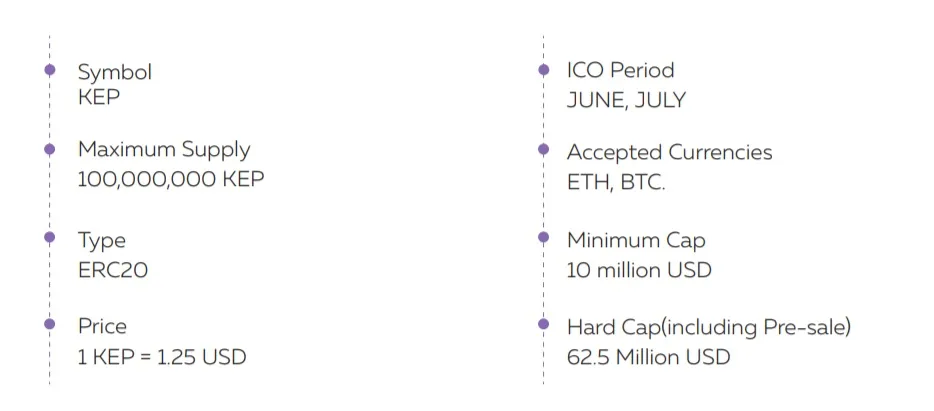Click the 62.5 Million USD value

tap(649, 357)
